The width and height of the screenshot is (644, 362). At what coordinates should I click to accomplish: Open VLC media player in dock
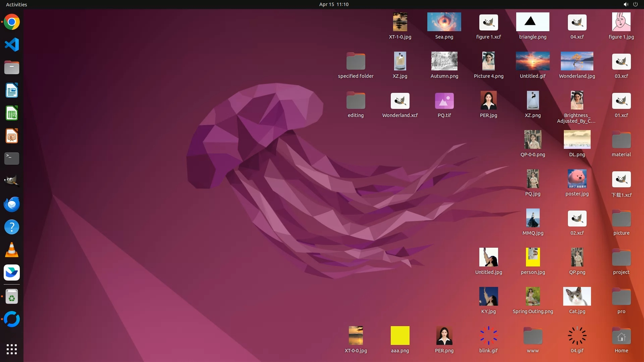[12, 250]
